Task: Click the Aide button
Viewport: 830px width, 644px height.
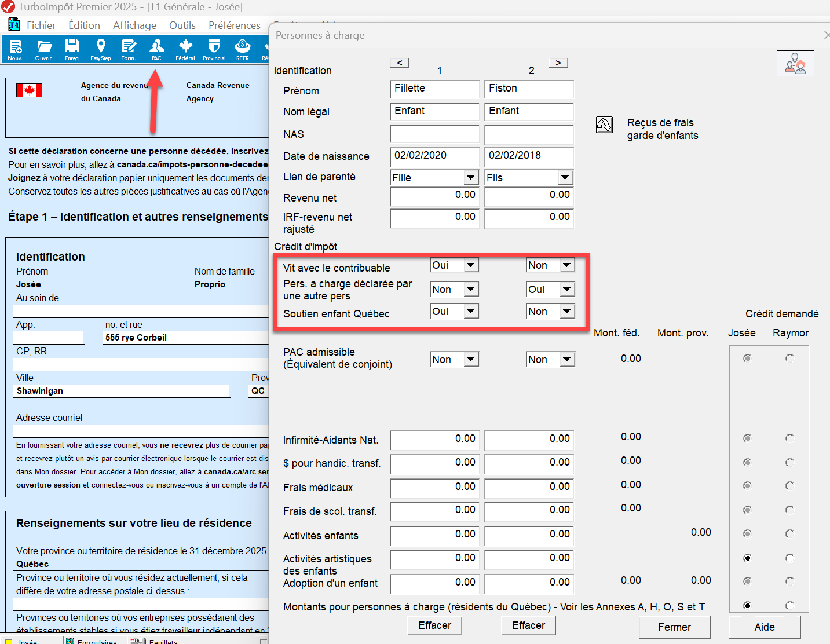Action: tap(764, 627)
